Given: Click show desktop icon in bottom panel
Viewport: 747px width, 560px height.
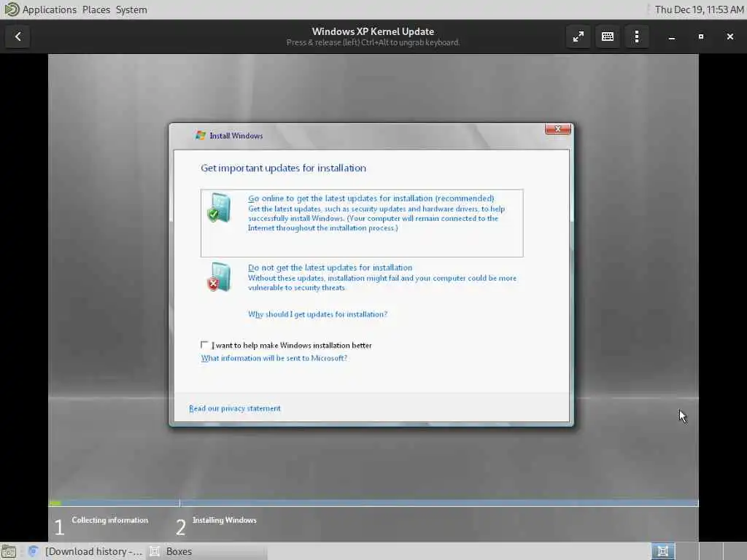Looking at the screenshot, I should point(9,551).
